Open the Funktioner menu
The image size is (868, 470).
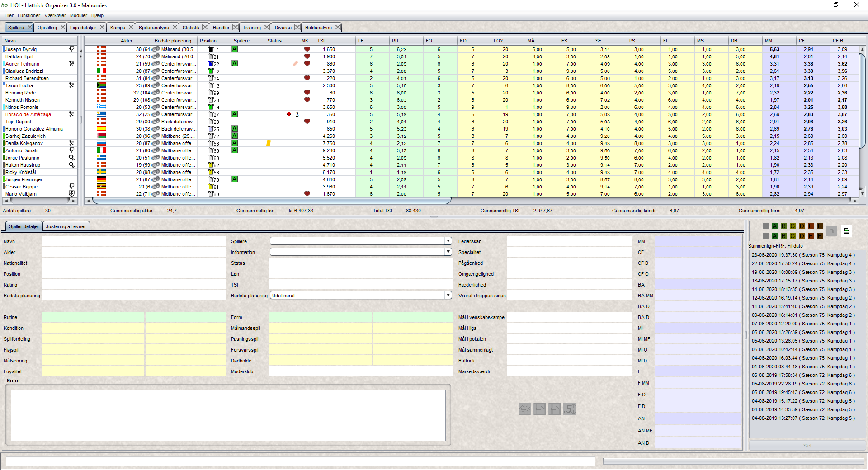click(28, 15)
